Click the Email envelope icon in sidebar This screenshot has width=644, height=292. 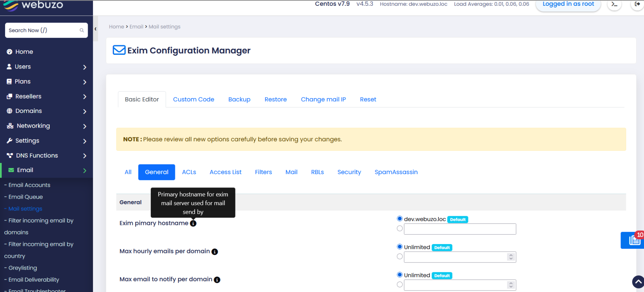[x=11, y=170]
